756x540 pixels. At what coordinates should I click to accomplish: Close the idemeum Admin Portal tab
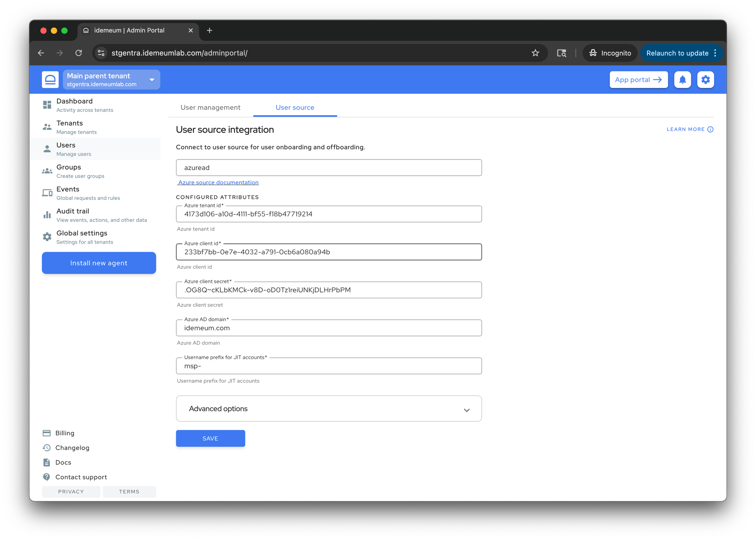(191, 30)
